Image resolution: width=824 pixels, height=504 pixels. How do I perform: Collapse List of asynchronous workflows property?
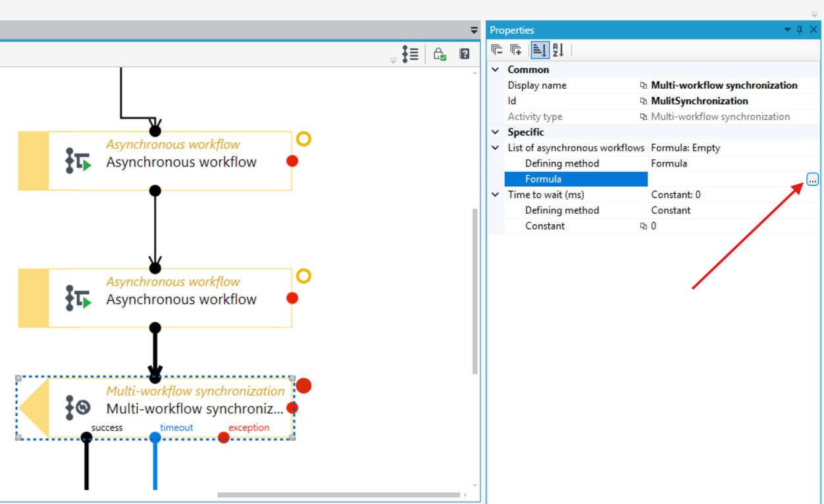click(496, 148)
